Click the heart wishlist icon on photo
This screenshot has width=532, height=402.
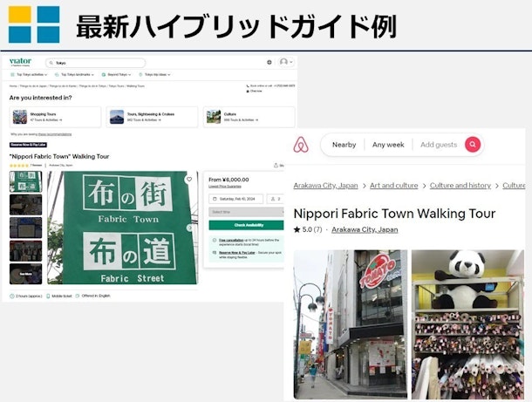click(189, 180)
